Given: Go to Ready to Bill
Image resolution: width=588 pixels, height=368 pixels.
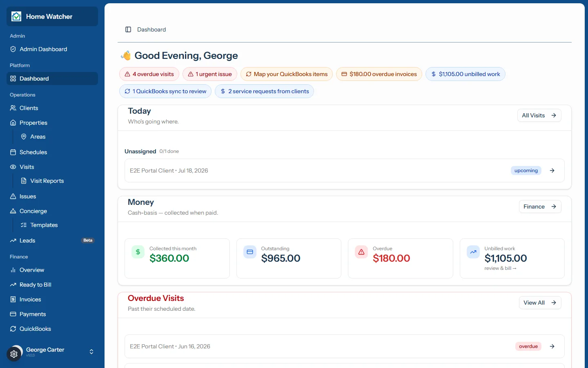Looking at the screenshot, I should click(52, 285).
